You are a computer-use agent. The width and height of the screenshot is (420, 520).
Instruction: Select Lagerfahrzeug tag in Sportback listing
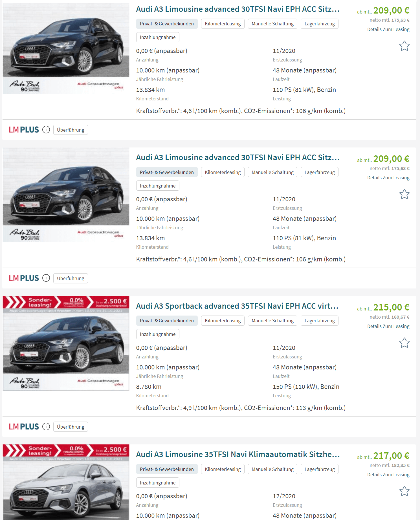pyautogui.click(x=320, y=321)
